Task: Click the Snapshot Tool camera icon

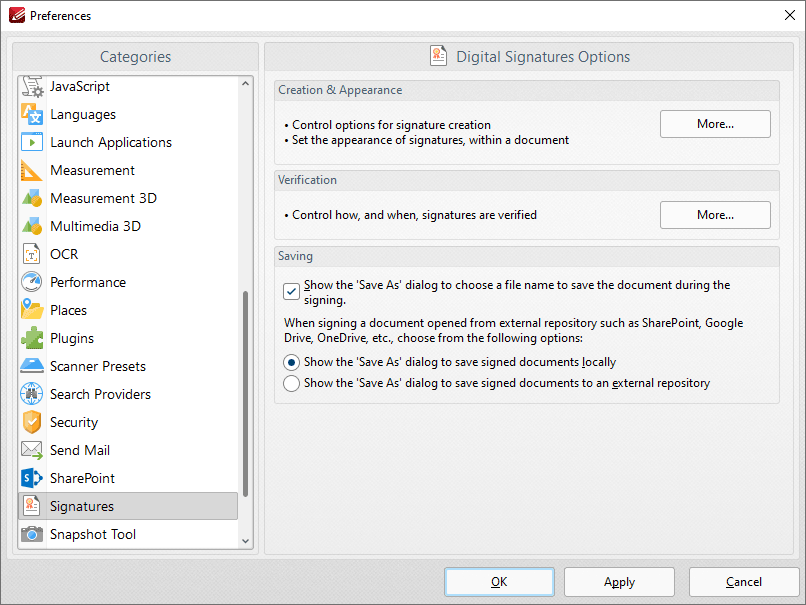Action: 32,534
